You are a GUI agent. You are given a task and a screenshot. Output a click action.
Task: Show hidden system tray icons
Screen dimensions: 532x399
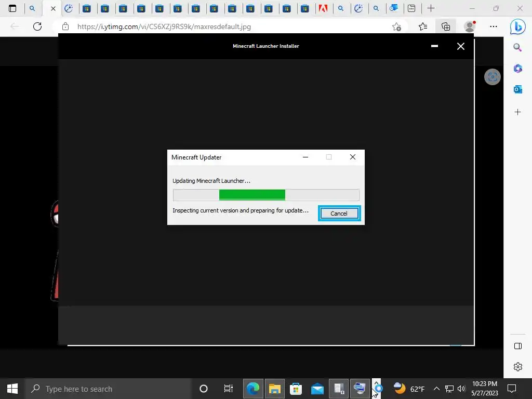click(436, 389)
